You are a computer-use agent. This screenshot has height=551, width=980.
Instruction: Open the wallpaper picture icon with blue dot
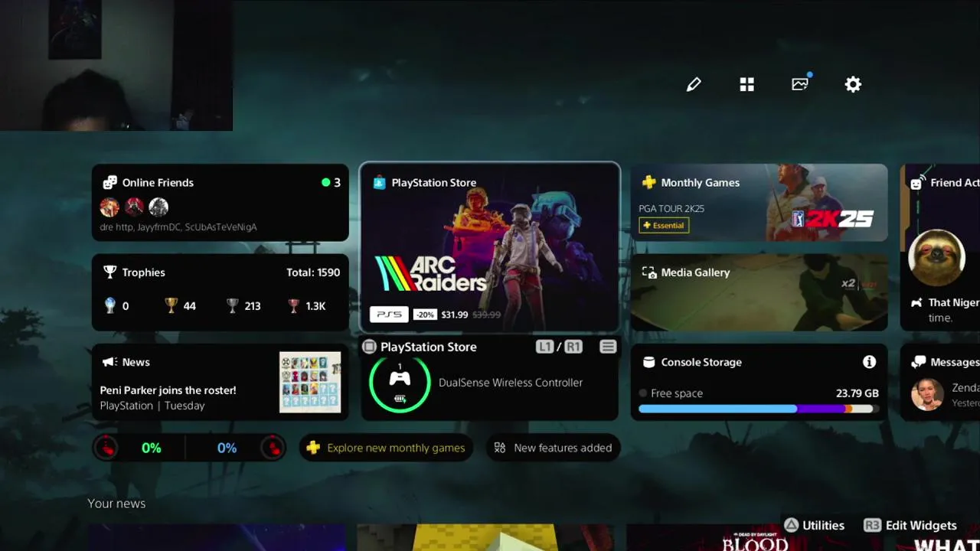(x=800, y=83)
